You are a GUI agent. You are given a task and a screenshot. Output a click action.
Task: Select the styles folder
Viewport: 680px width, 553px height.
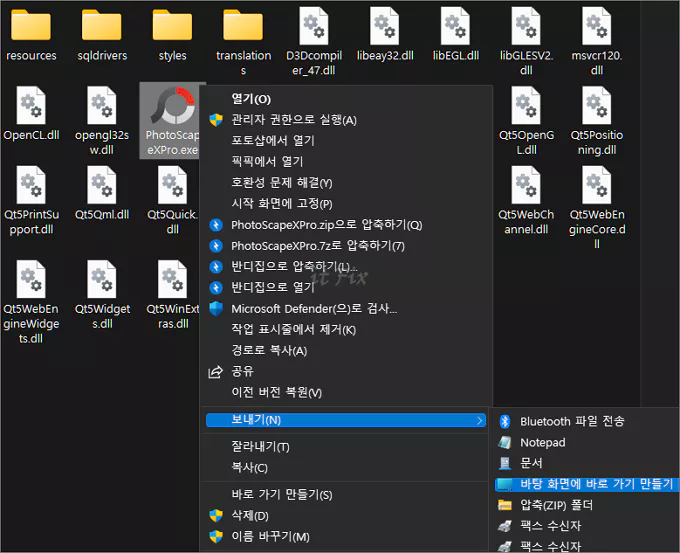click(172, 36)
